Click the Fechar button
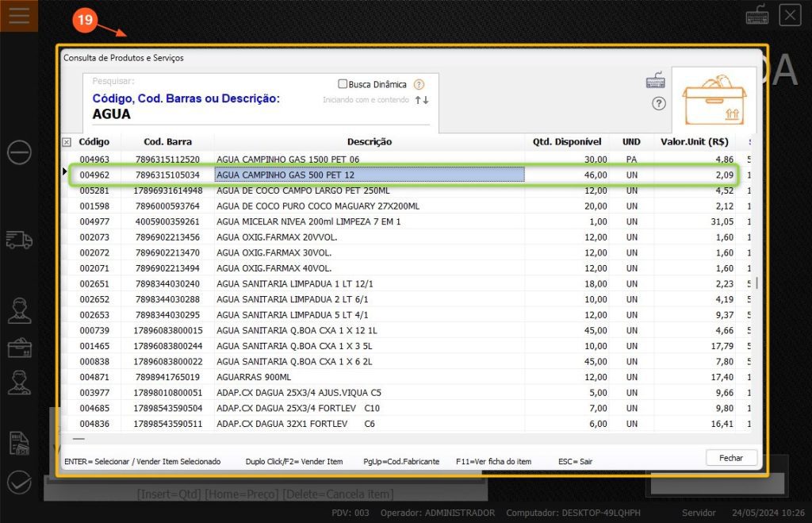812x523 pixels. [731, 458]
